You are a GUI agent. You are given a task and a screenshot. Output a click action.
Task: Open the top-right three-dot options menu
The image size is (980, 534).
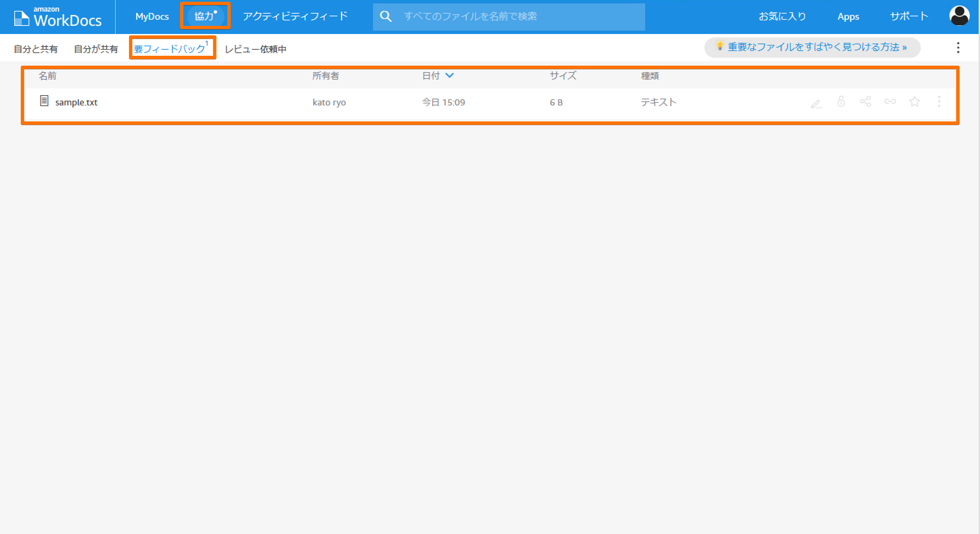pos(958,48)
